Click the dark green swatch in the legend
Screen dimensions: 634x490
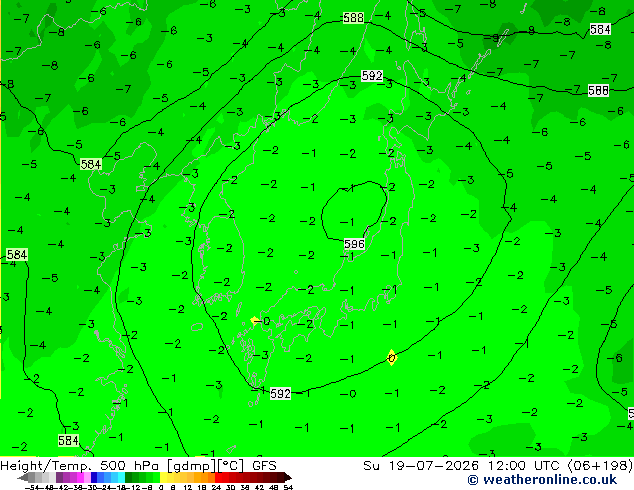129,477
